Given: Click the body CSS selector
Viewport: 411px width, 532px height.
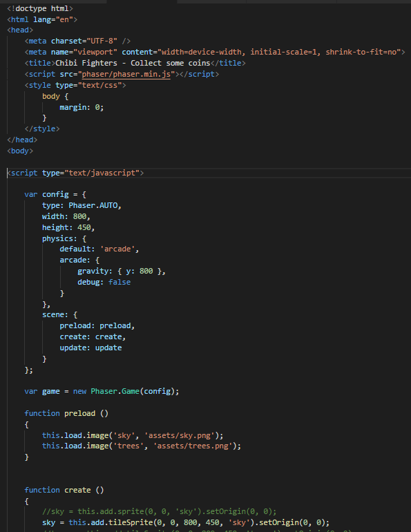Looking at the screenshot, I should (x=51, y=96).
